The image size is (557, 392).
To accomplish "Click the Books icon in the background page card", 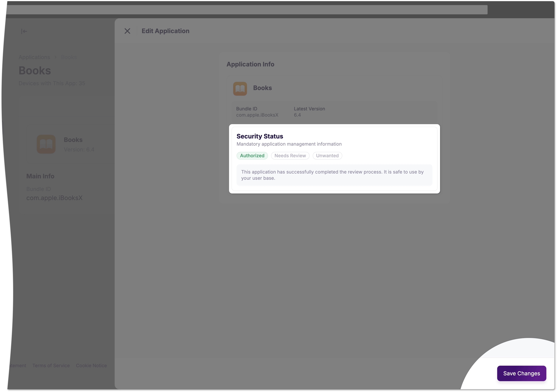I will [x=46, y=144].
